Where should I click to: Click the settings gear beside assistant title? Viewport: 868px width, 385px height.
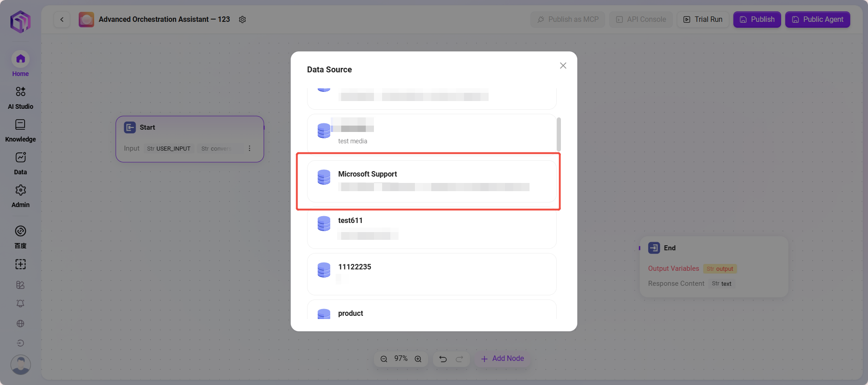pyautogui.click(x=242, y=20)
